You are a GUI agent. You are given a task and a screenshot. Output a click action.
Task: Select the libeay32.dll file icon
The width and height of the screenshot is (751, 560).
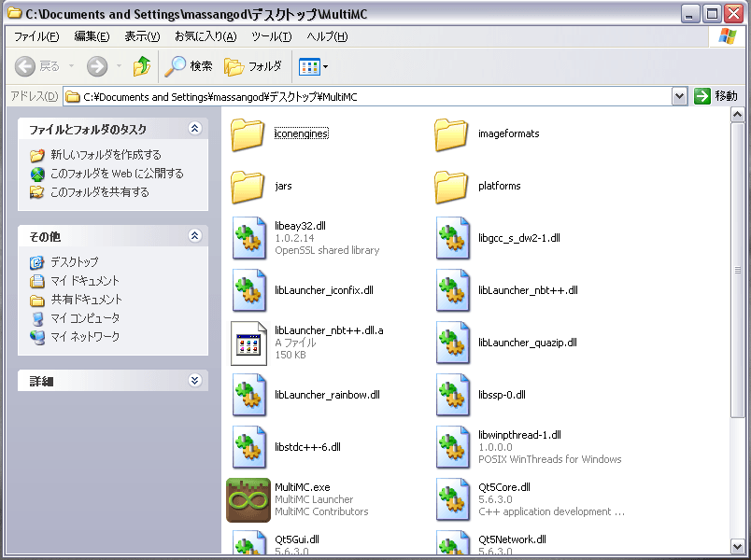click(x=249, y=238)
